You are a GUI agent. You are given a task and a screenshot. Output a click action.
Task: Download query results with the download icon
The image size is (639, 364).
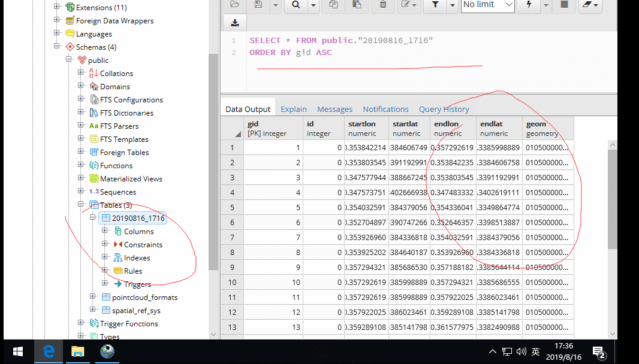(234, 23)
